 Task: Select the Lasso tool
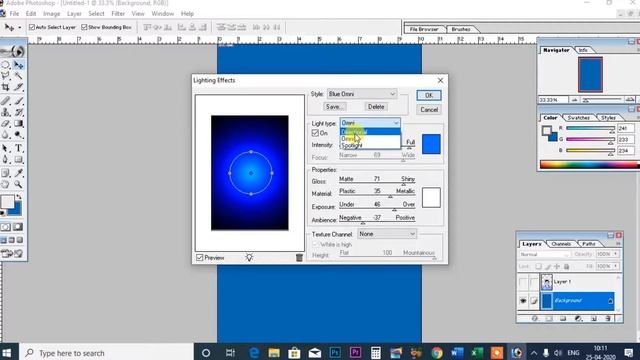tap(6, 76)
